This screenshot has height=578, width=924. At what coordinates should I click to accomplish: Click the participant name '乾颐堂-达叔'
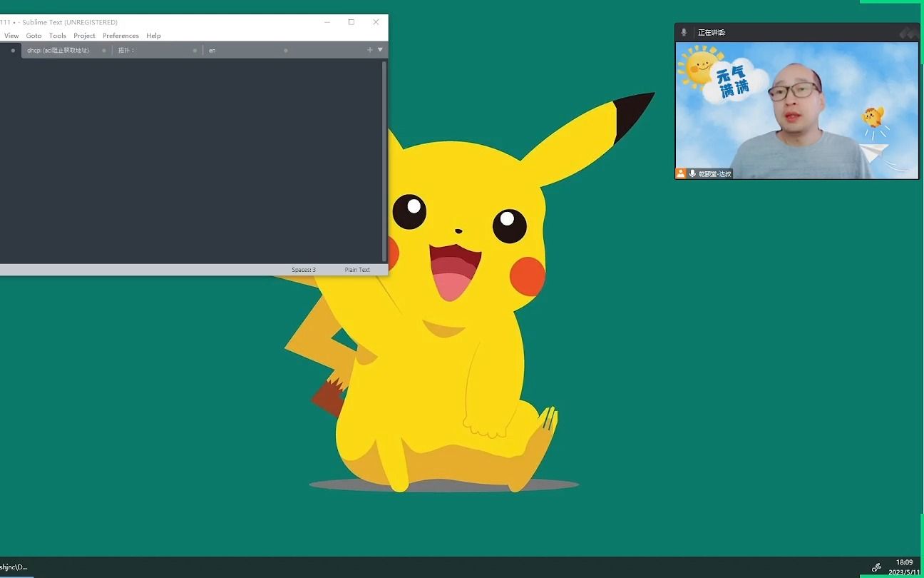[715, 173]
